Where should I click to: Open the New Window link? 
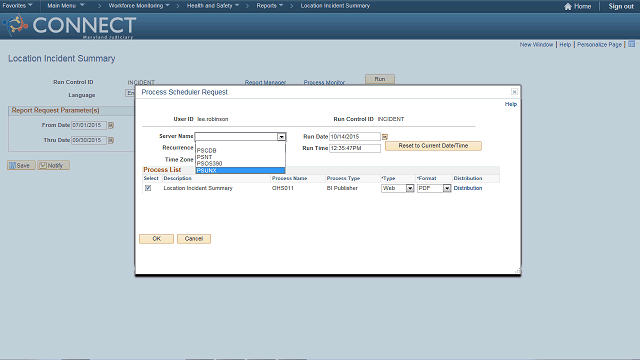(536, 44)
